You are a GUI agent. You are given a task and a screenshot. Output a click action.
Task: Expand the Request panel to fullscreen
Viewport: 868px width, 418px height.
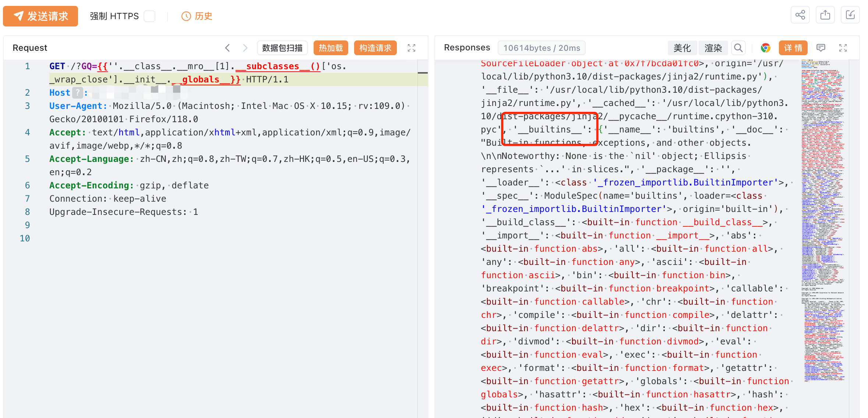click(x=412, y=48)
